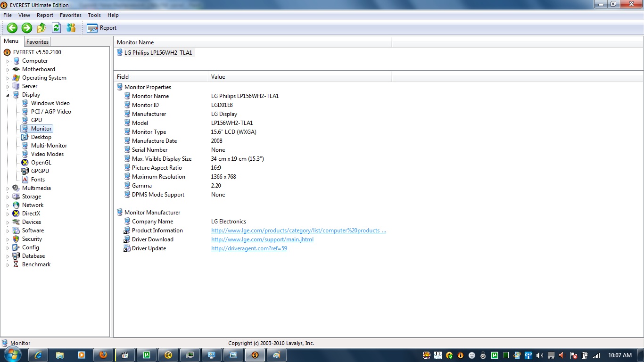Open the Multi-Monitor item
Viewport: 644px width, 362px height.
(49, 146)
